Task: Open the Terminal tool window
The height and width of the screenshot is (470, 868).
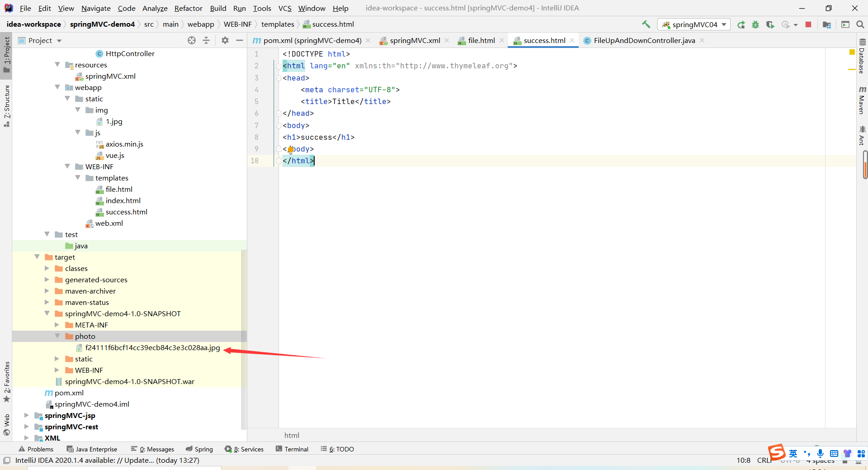Action: 292,449
